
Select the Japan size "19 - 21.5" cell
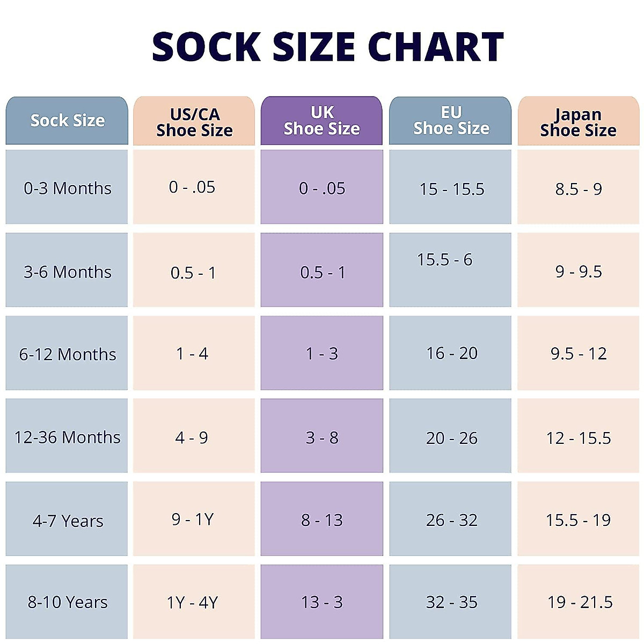580,602
